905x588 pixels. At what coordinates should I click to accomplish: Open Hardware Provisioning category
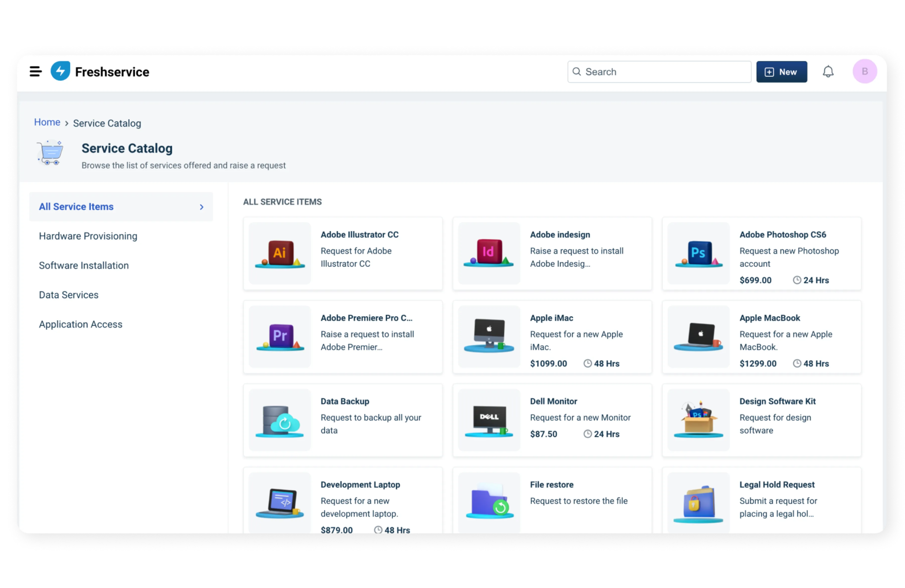[88, 236]
